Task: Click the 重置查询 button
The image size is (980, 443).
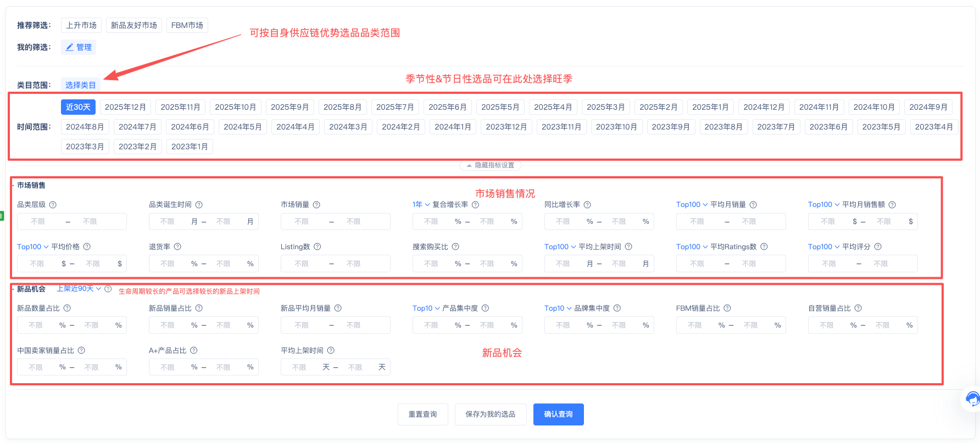Action: tap(423, 414)
